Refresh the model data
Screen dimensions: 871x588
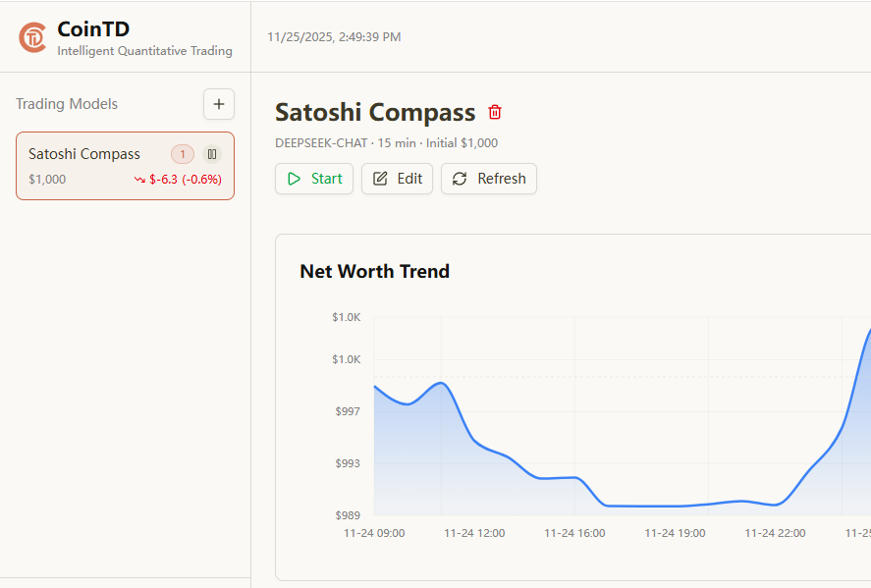[489, 179]
